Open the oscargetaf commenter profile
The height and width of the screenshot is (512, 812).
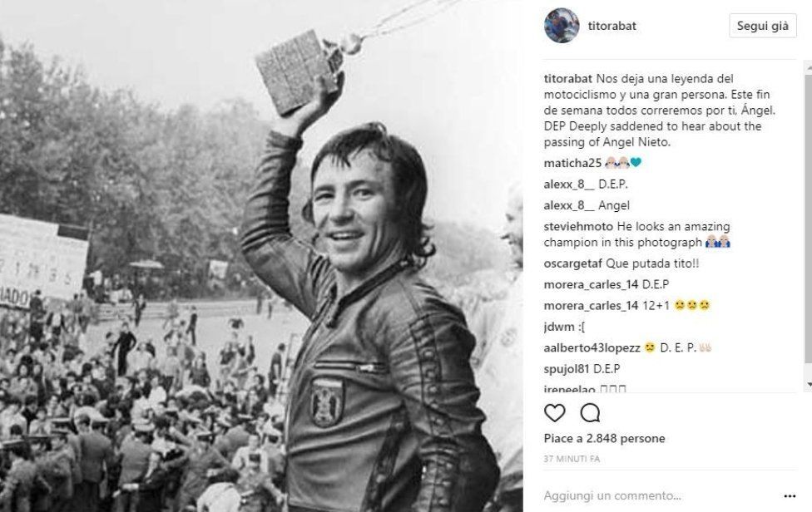[x=572, y=263]
